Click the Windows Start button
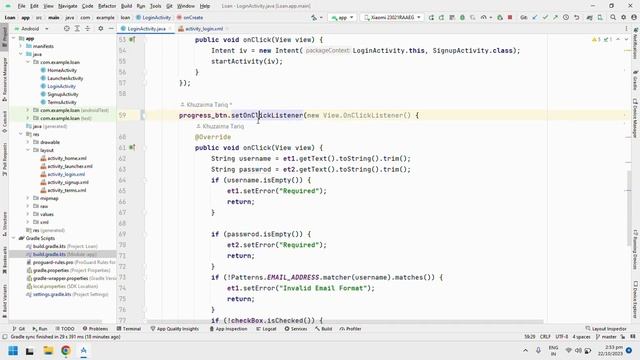 pos(13,350)
